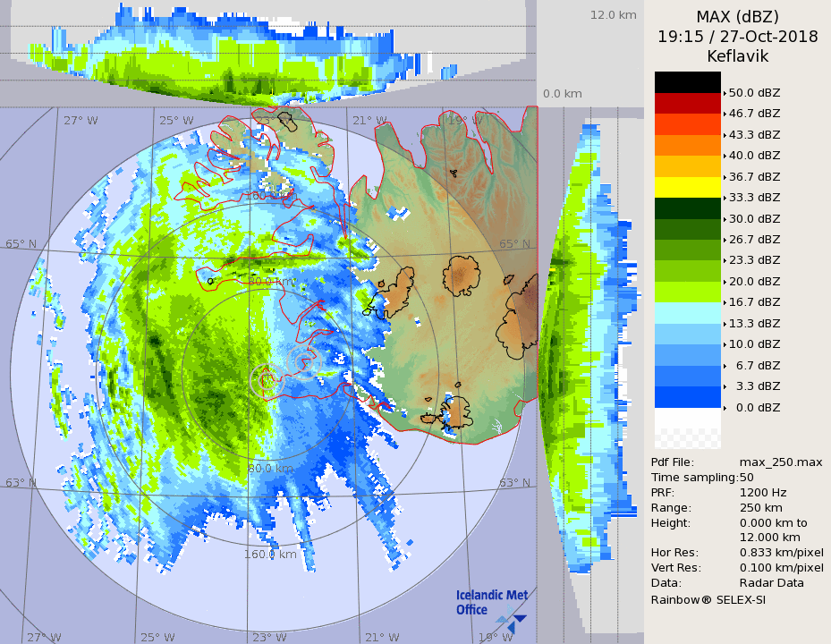Click the 12.0 km height label

(613, 14)
